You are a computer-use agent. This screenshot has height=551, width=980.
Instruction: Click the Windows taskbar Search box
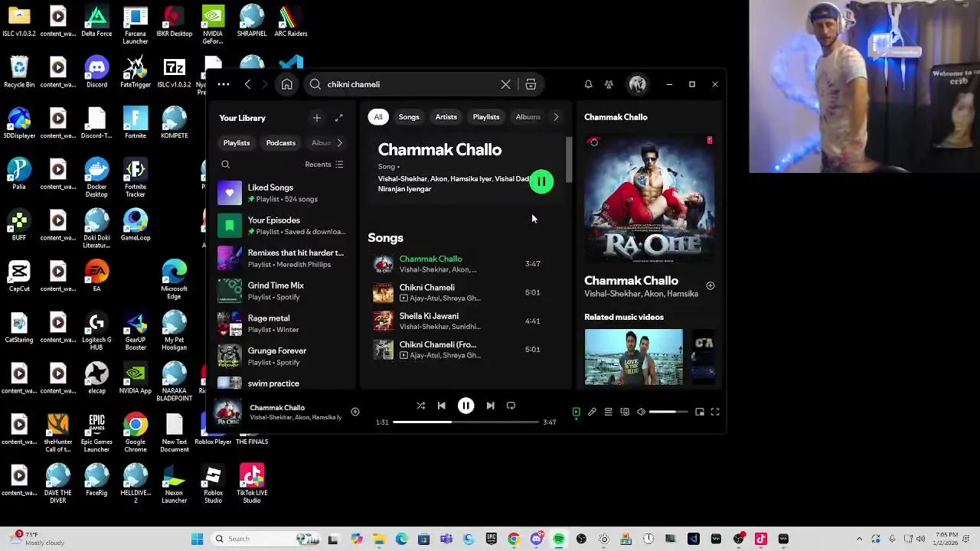click(266, 539)
